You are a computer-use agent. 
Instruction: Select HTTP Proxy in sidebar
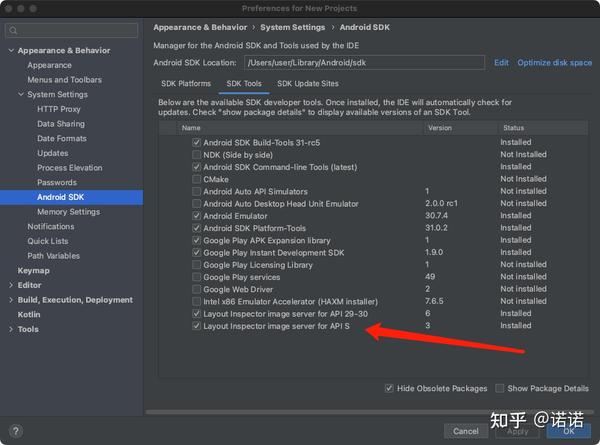59,109
